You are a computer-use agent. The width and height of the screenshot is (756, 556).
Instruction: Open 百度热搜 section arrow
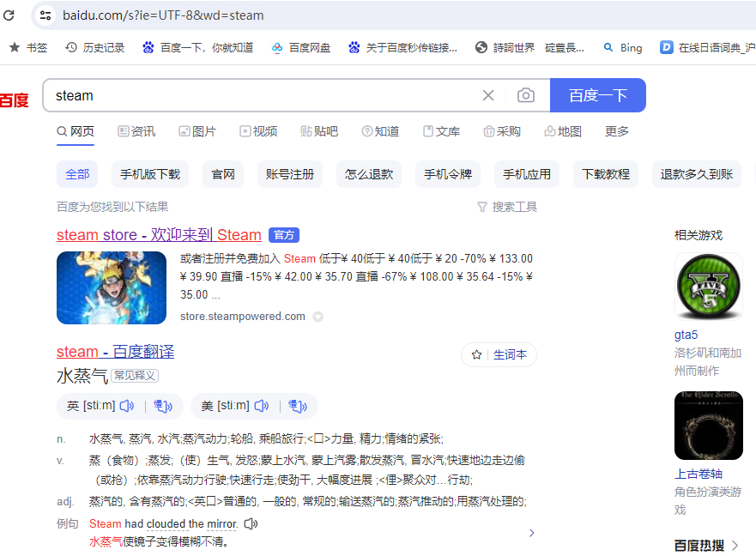[x=735, y=546]
